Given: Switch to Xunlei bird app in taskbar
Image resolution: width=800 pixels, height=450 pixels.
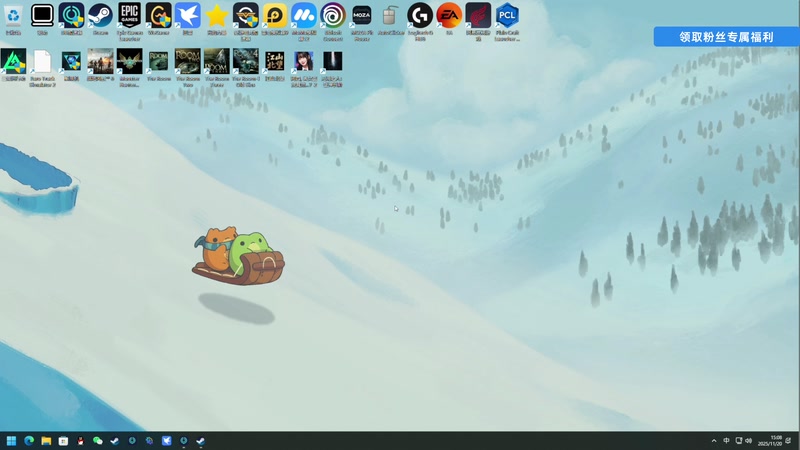Looking at the screenshot, I should click(x=166, y=441).
